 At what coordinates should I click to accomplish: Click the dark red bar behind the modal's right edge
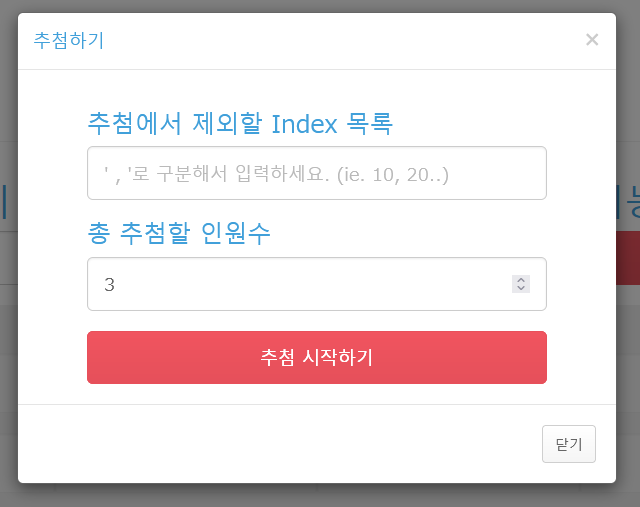(x=628, y=258)
